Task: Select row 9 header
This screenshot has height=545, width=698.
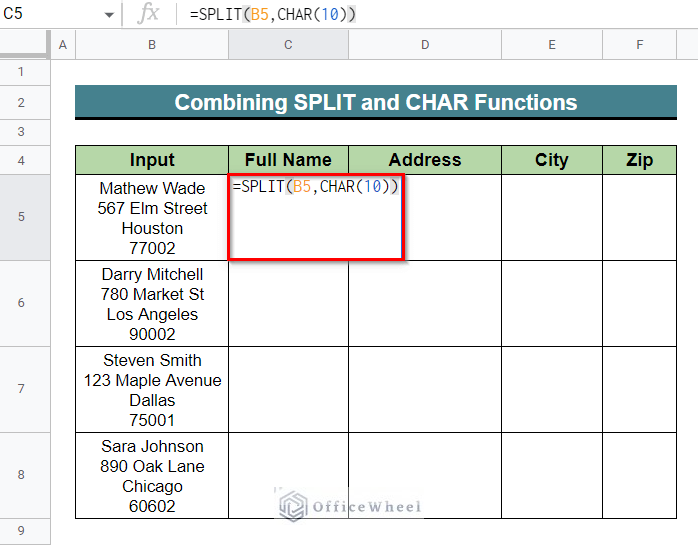Action: click(25, 531)
